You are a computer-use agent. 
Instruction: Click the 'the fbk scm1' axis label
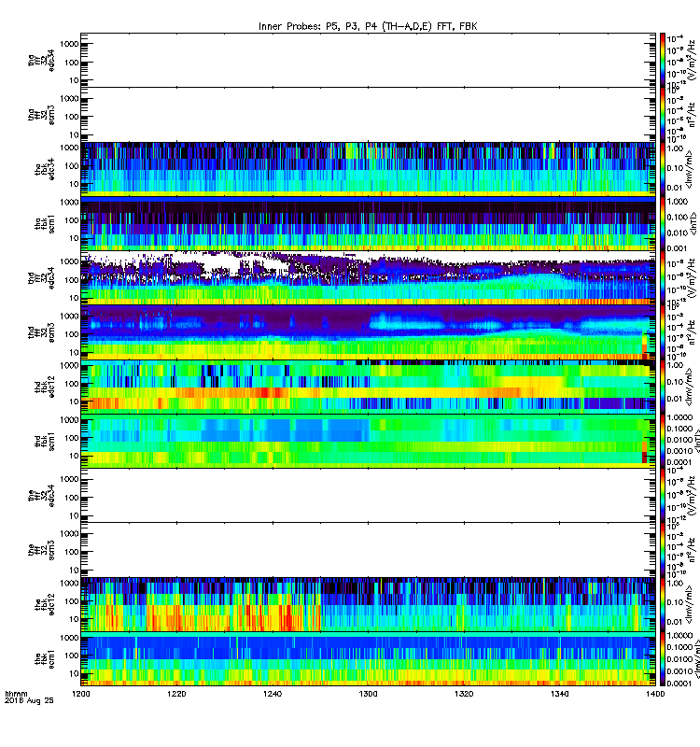[44, 659]
